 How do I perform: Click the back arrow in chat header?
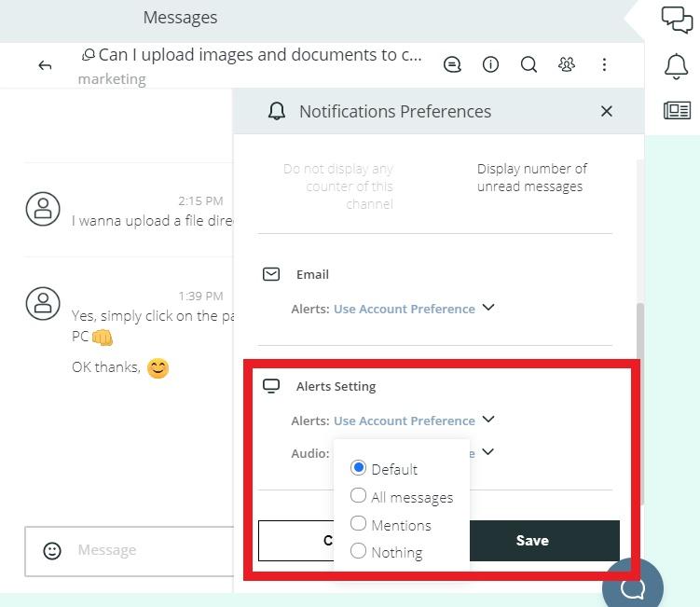click(x=45, y=65)
